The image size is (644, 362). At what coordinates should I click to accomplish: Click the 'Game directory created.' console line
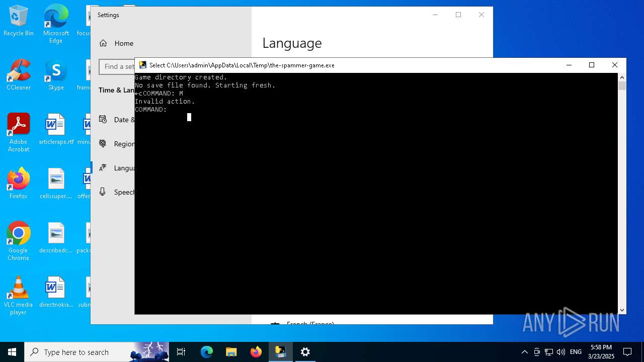tap(181, 77)
